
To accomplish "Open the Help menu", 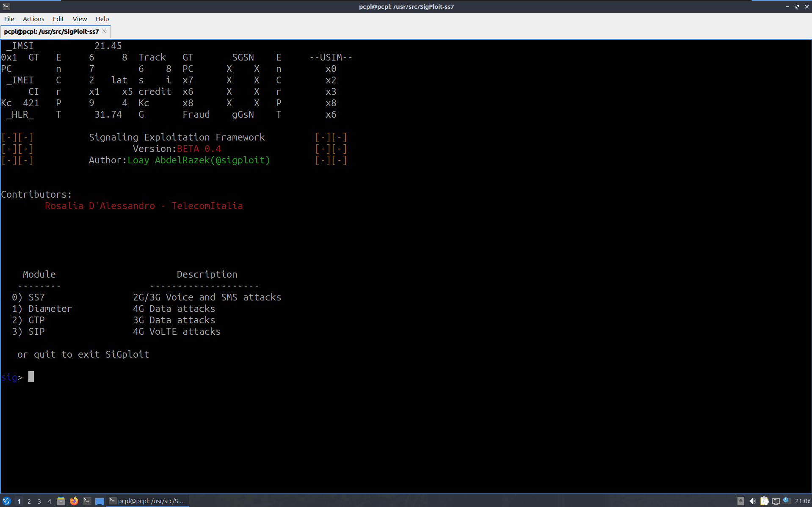I will click(x=102, y=19).
